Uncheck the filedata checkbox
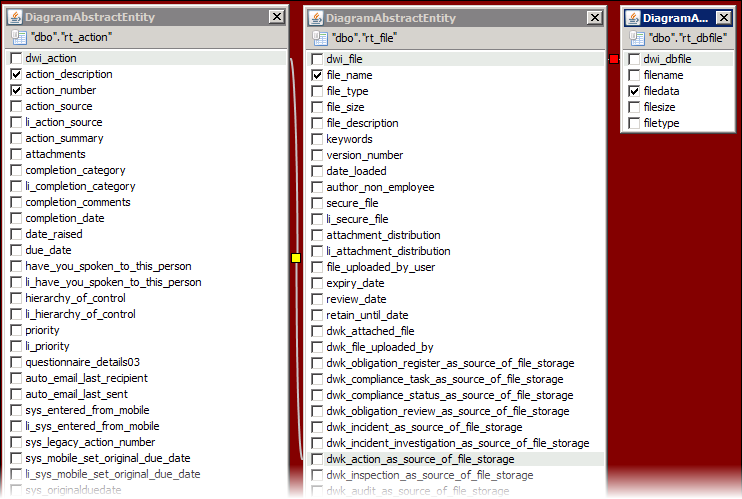Image resolution: width=742 pixels, height=499 pixels. tap(634, 92)
